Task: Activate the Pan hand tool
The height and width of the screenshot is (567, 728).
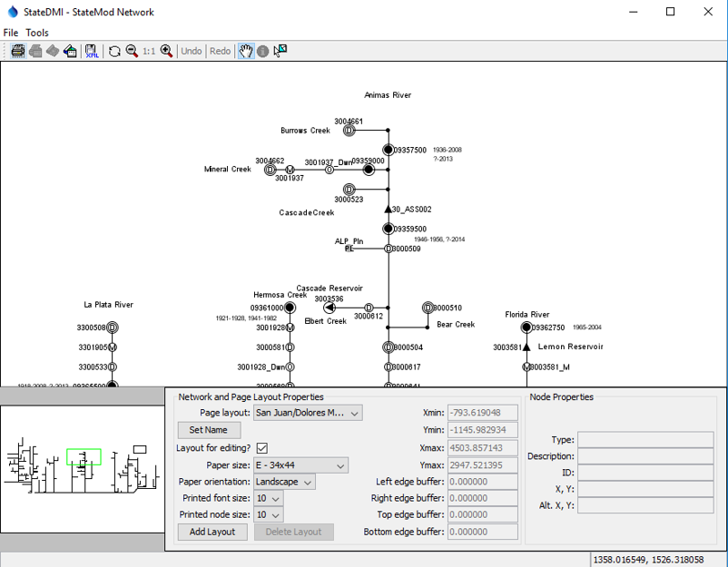Action: tap(246, 51)
